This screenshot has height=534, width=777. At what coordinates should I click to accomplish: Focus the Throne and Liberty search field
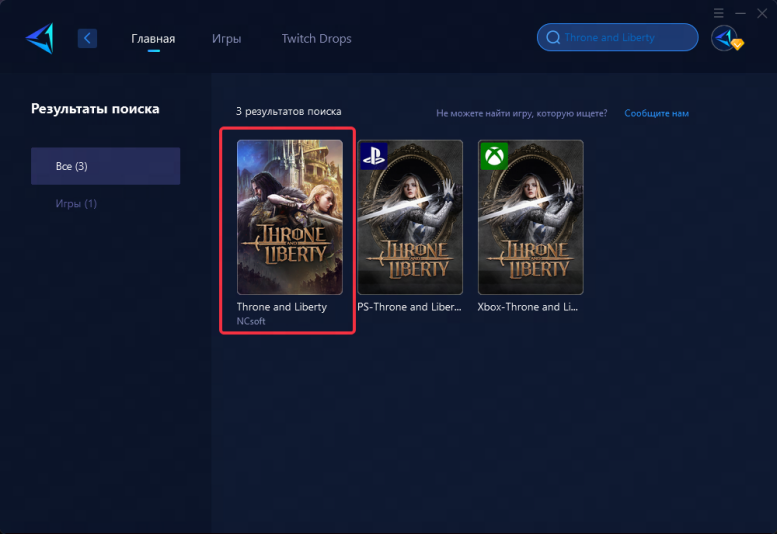pyautogui.click(x=617, y=37)
